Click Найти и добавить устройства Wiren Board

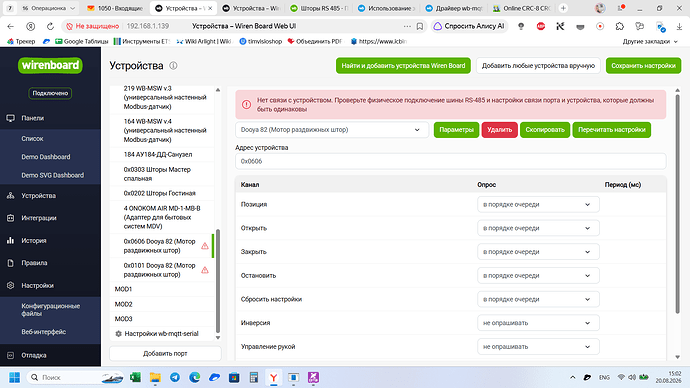(x=403, y=66)
